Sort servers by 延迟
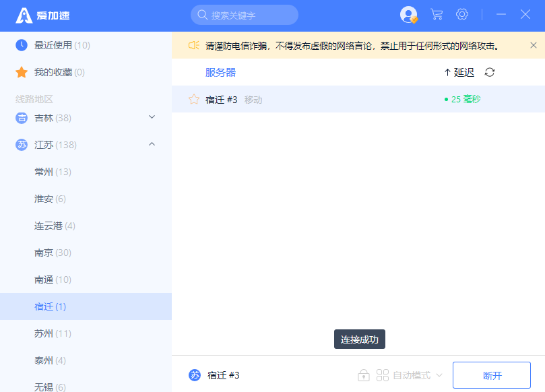The height and width of the screenshot is (392, 545). coord(459,72)
